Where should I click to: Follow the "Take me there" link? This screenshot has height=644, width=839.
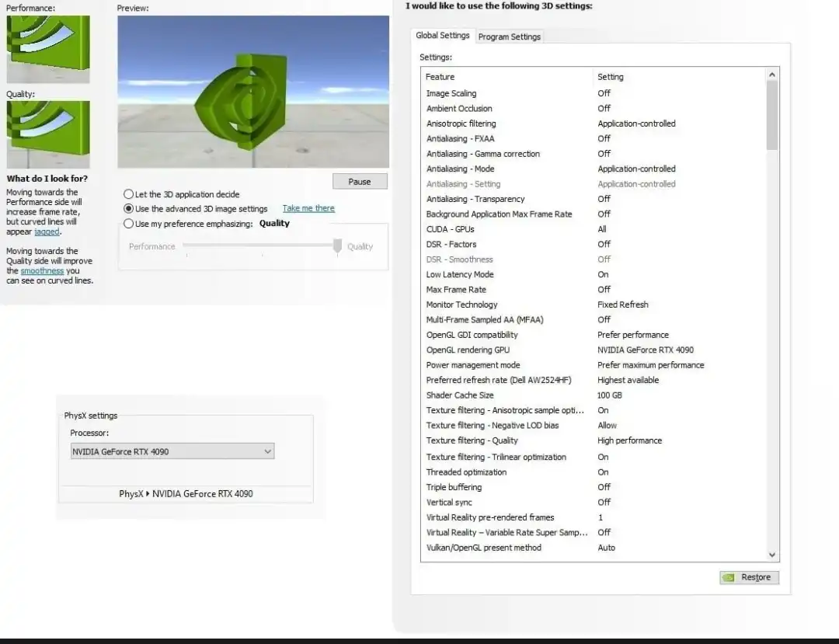coord(308,208)
